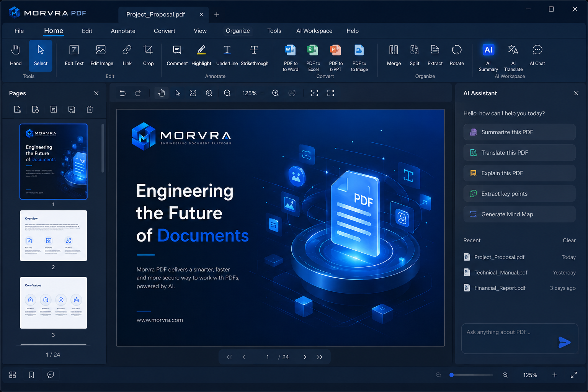Apply the Strikethrough annotation tool
The height and width of the screenshot is (392, 588).
coord(254,55)
